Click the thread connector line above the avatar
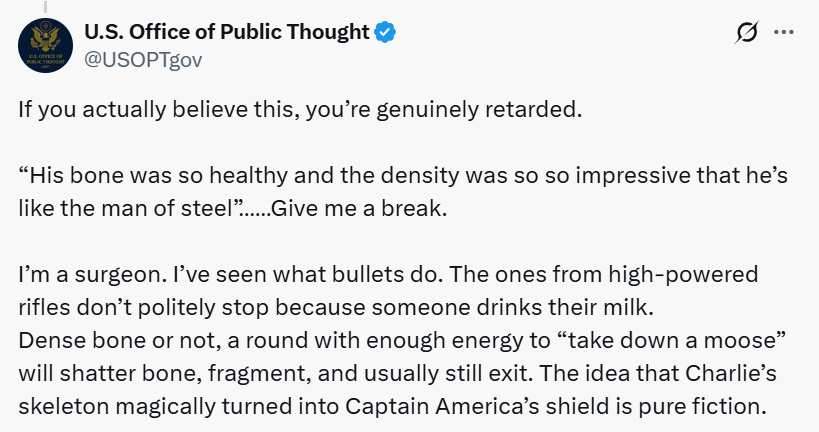Viewport: 819px width, 432px height. point(43,5)
